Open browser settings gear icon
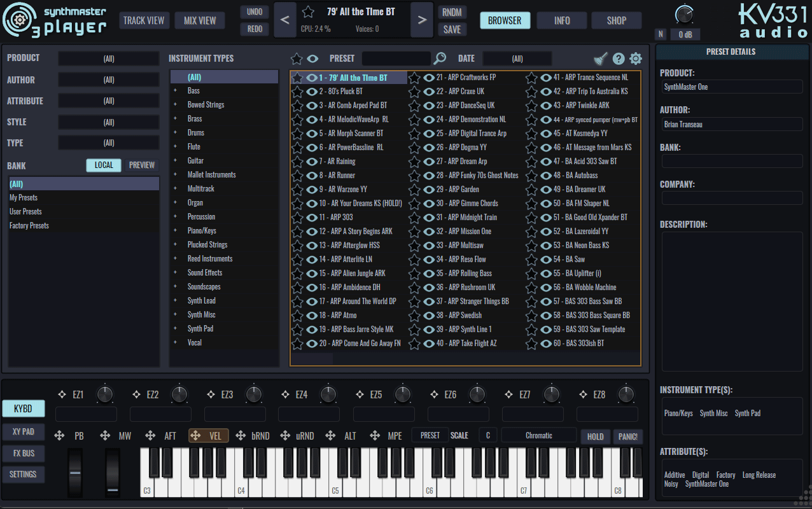The height and width of the screenshot is (509, 812). click(636, 59)
